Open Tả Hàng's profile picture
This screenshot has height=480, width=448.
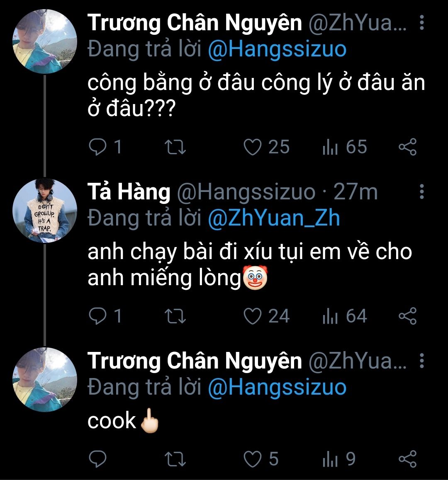46,210
